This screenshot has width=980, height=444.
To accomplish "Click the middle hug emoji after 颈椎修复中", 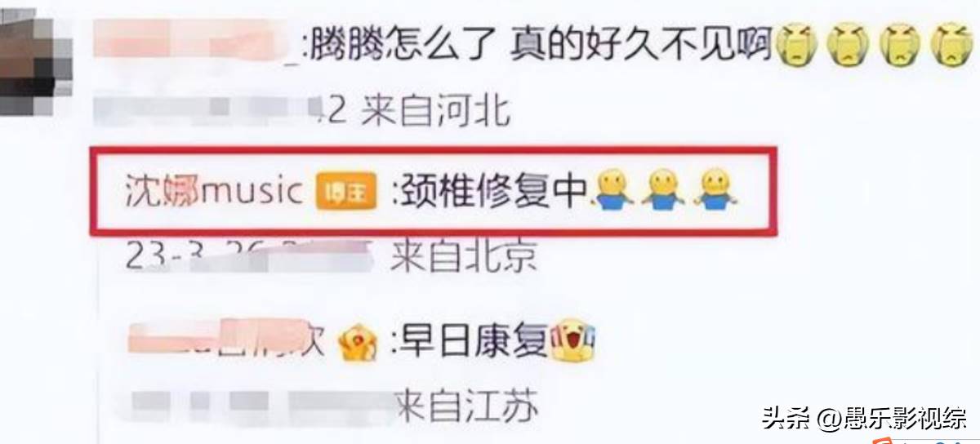I will click(x=664, y=193).
